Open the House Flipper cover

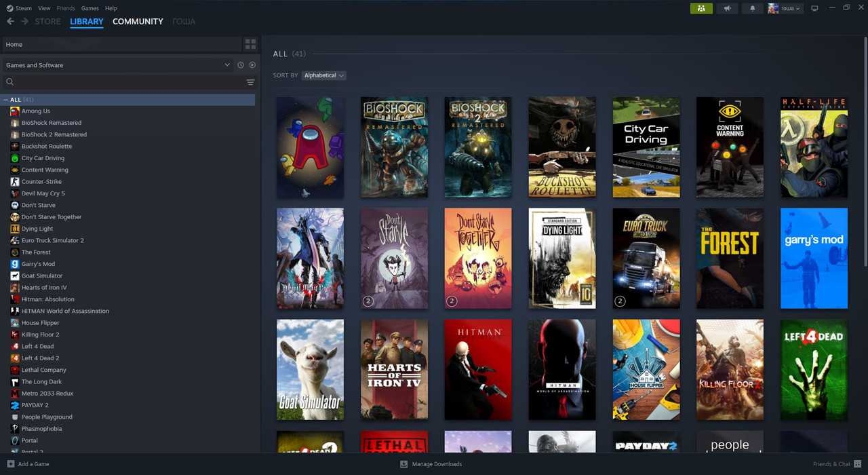coord(646,370)
